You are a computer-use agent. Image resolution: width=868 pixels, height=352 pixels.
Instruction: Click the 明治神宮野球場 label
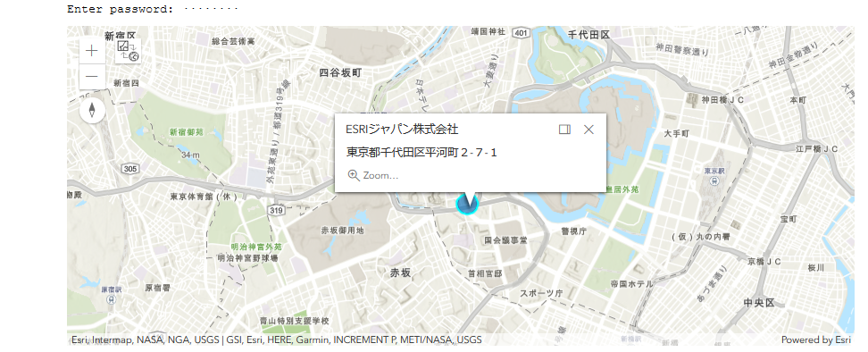(247, 258)
